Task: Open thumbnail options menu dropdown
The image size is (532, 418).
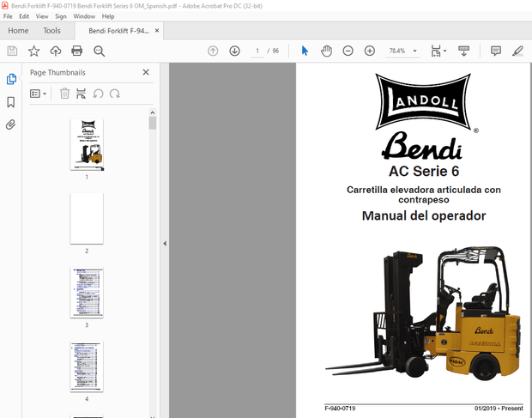Action: tap(38, 94)
